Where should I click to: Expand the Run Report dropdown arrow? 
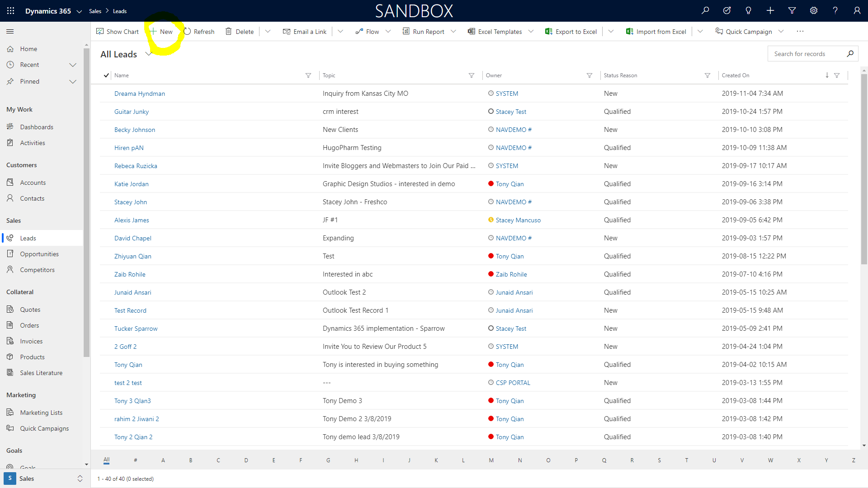coord(453,31)
